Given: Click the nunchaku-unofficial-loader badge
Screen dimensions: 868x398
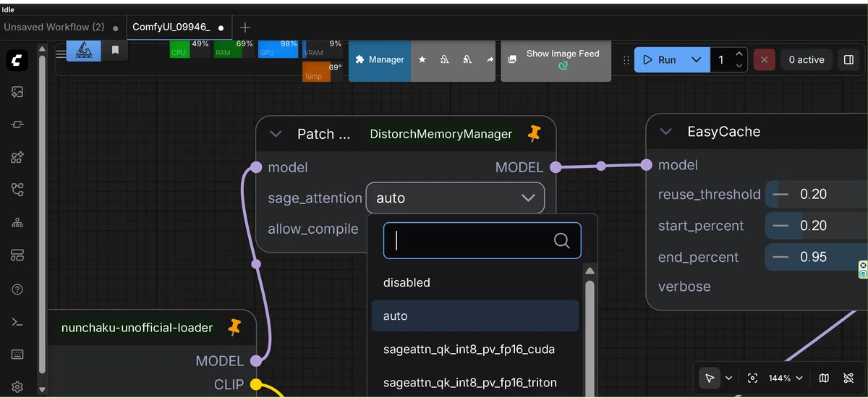Looking at the screenshot, I should click(137, 328).
